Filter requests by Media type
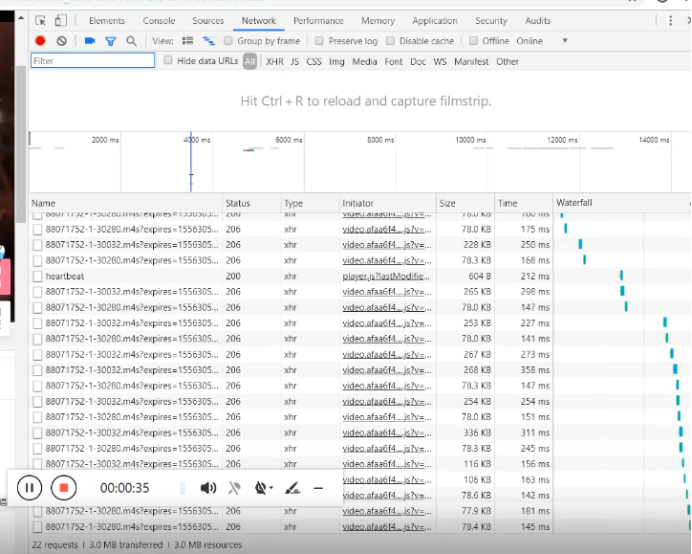The image size is (692, 554). (x=365, y=61)
